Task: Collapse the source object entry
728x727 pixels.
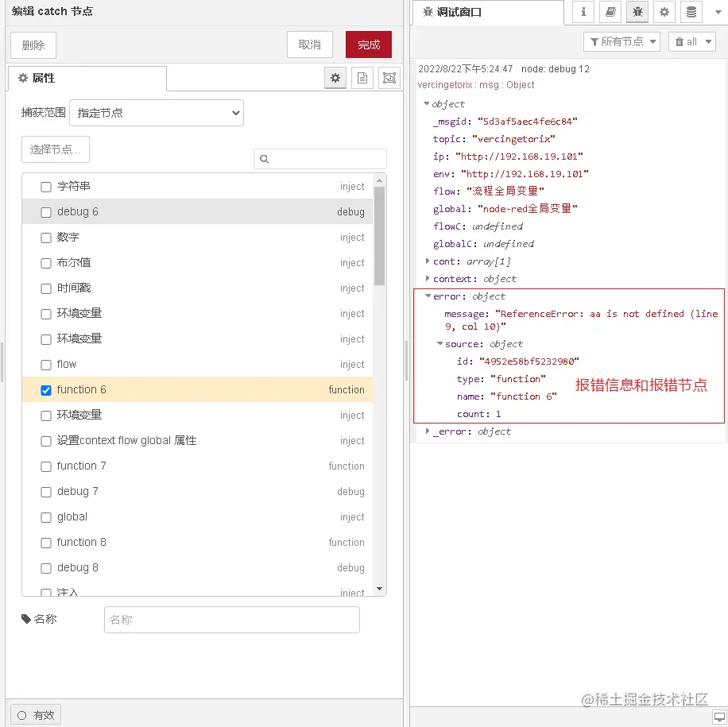Action: point(440,344)
